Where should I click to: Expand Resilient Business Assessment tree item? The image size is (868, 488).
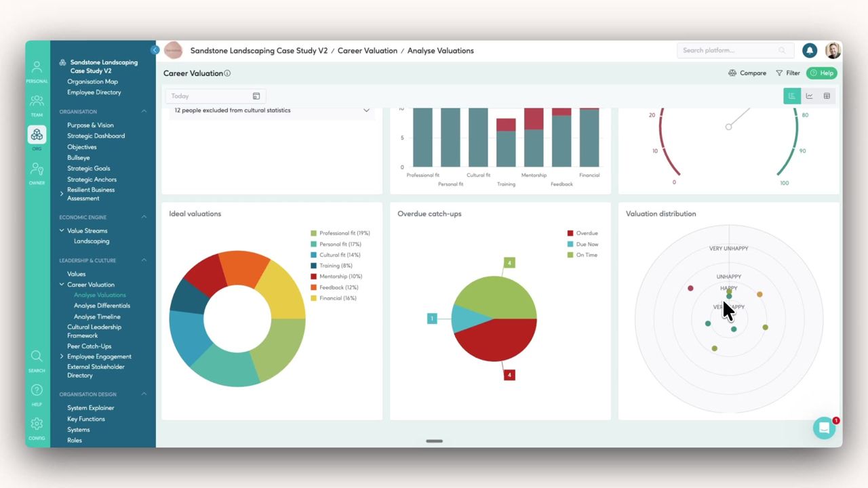coord(62,194)
